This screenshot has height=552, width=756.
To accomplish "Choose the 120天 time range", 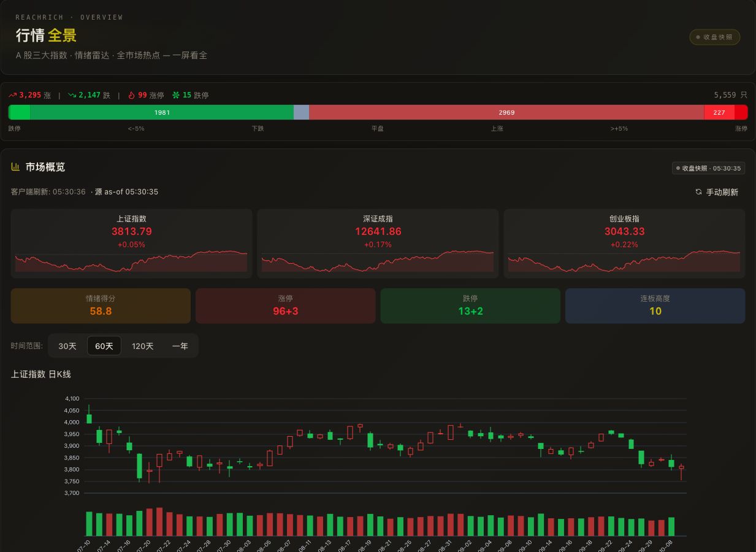I will pyautogui.click(x=143, y=346).
